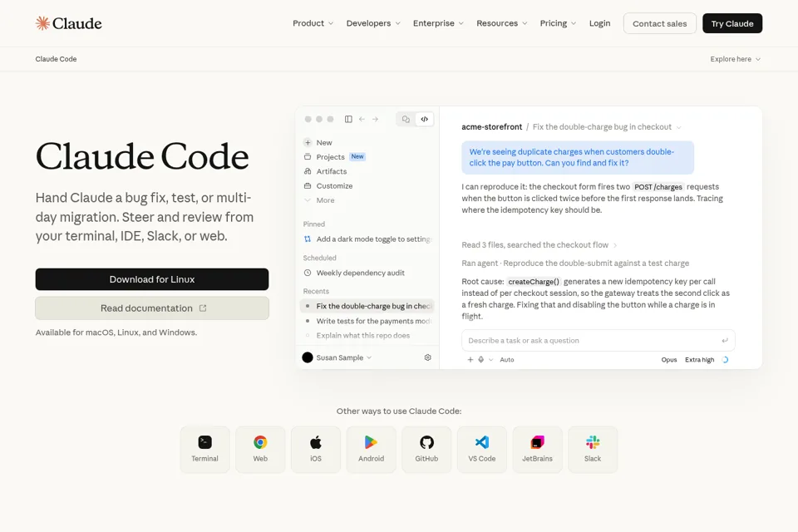Open the Web Chrome tile
The width and height of the screenshot is (798, 532).
[x=260, y=450]
